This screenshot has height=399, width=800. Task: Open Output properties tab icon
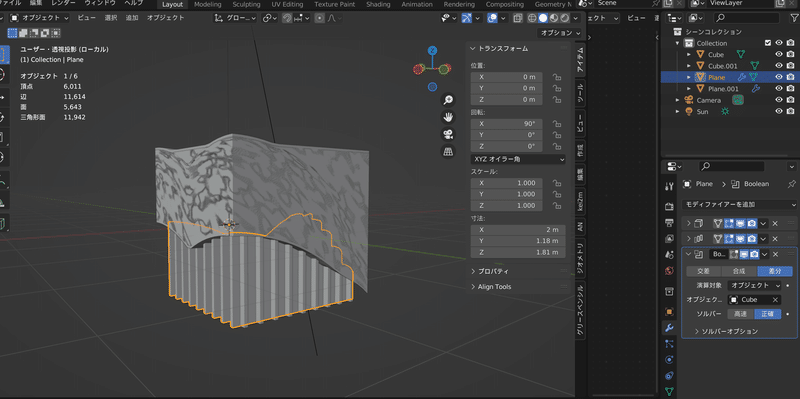669,222
